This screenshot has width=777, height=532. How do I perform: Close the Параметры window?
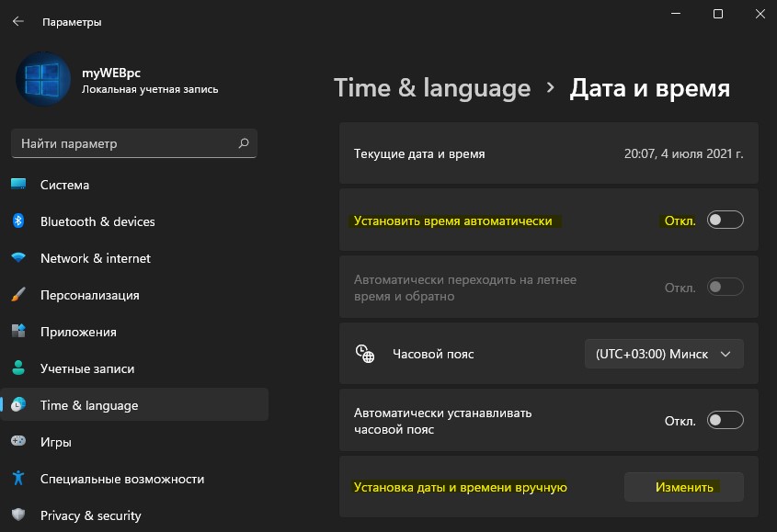pos(760,14)
